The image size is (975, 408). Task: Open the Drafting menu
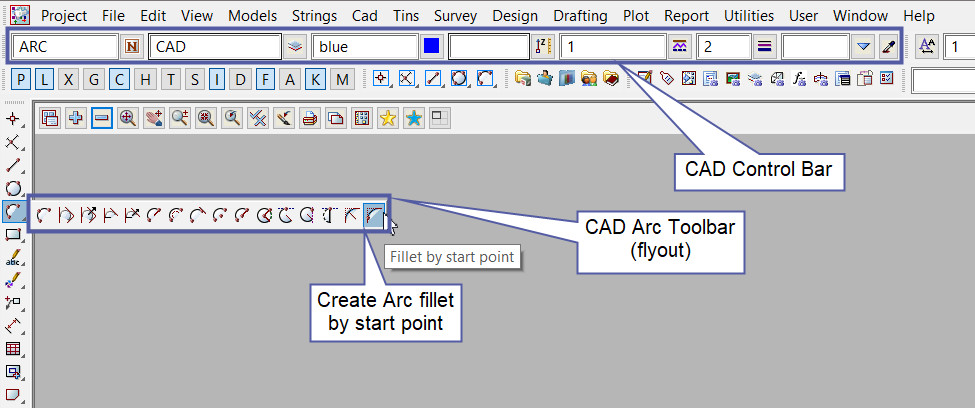point(581,16)
